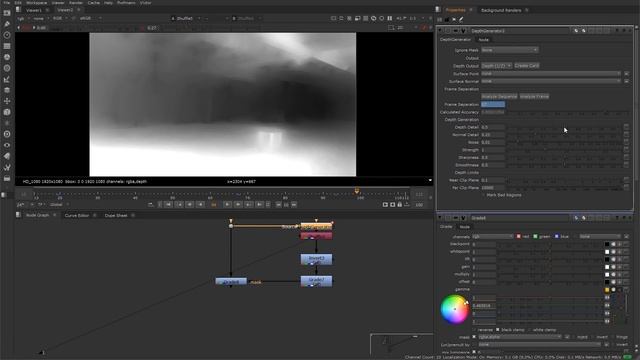Enable the mask inject checkbox
This screenshot has height=360, width=640.
coord(574,337)
